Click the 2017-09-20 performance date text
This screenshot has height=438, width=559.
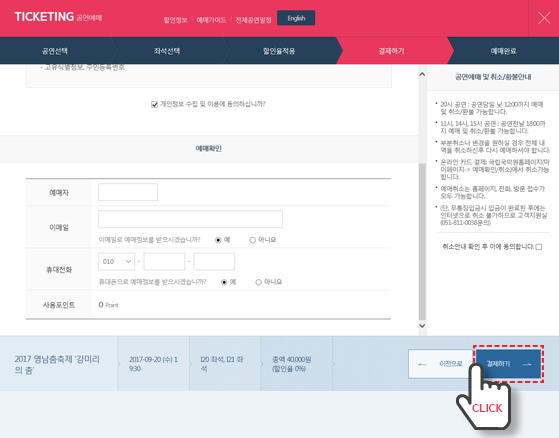pos(153,364)
